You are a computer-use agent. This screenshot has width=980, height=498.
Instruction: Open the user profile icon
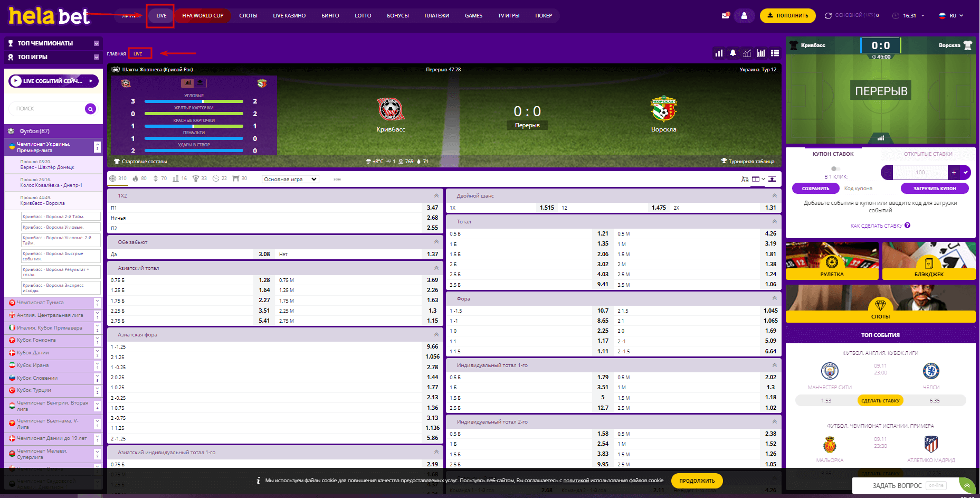pos(744,16)
